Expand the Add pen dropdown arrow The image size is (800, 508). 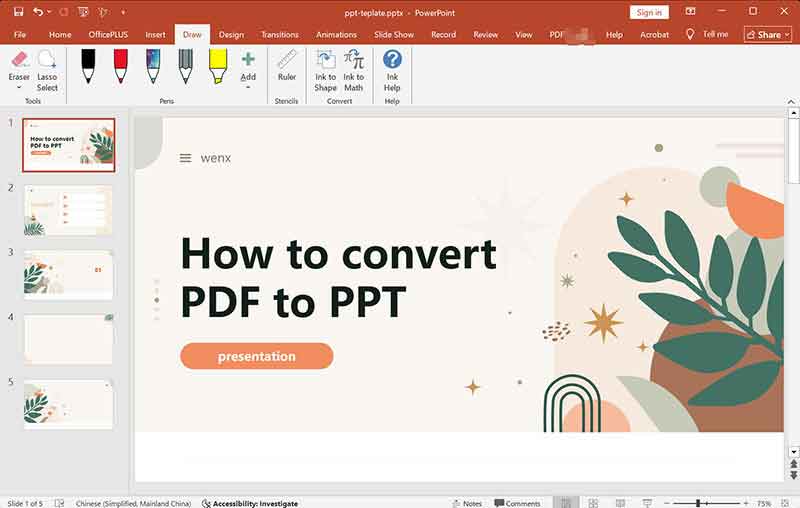(248, 87)
